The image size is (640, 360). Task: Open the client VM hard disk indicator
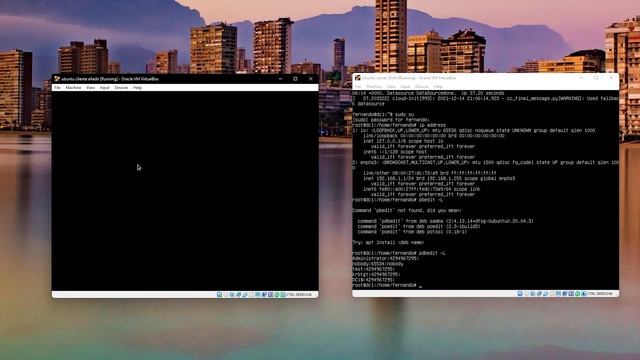(x=219, y=294)
